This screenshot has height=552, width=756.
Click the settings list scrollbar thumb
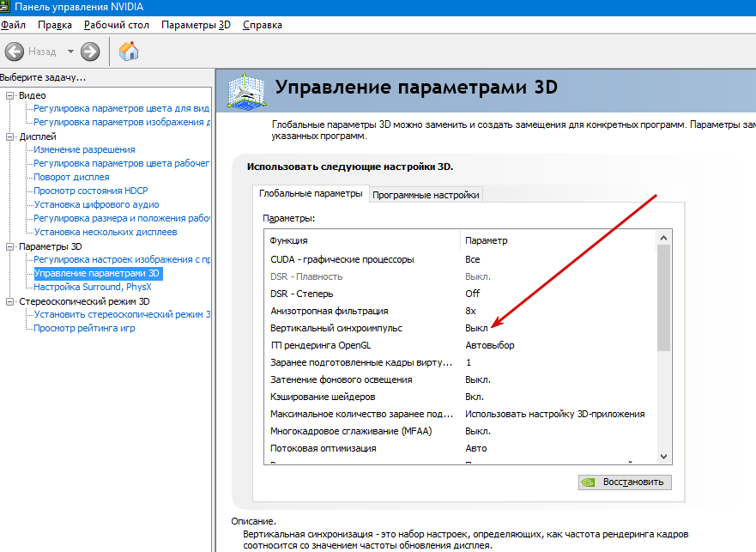[664, 298]
